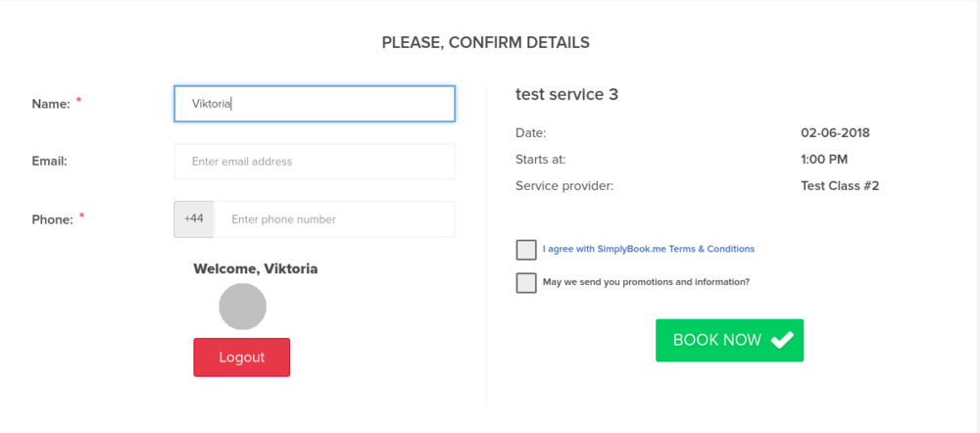Image resolution: width=980 pixels, height=433 pixels.
Task: Click into the Enter email address field
Action: click(x=314, y=162)
